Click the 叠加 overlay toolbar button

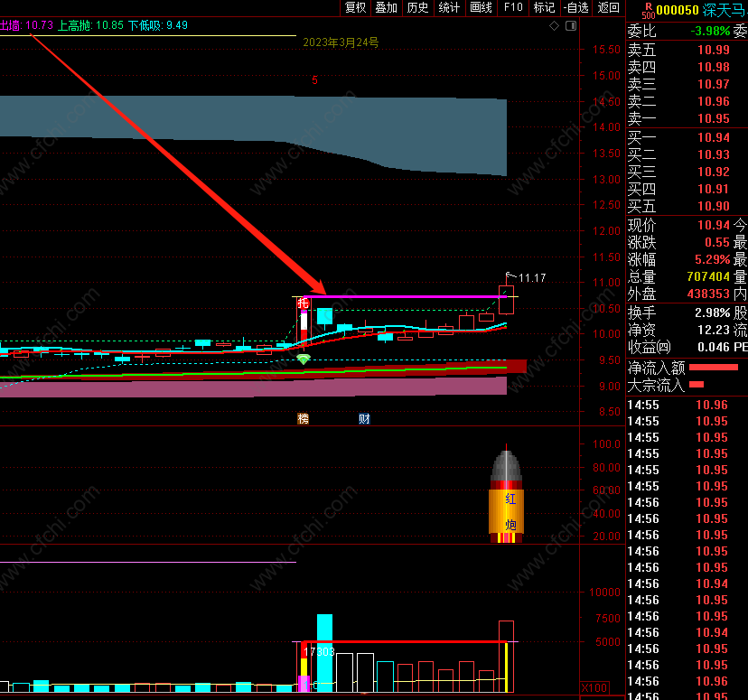point(387,7)
